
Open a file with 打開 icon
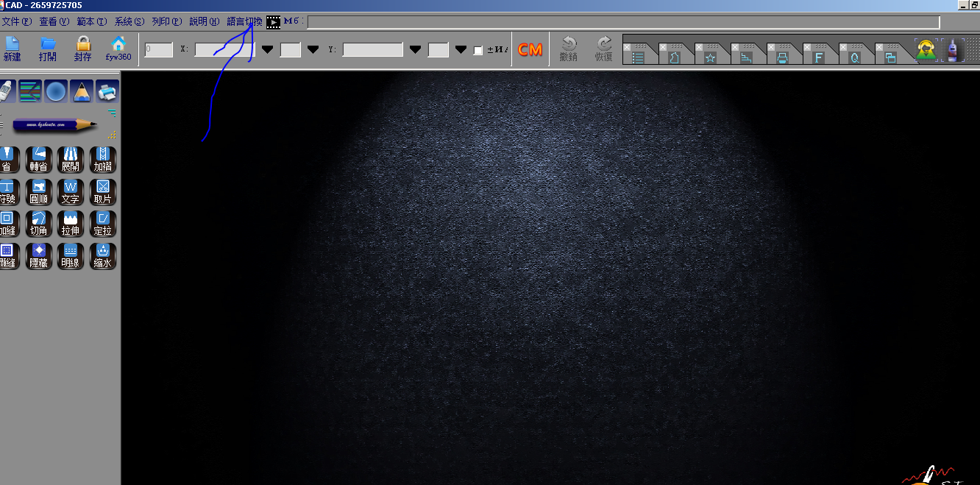(x=48, y=49)
